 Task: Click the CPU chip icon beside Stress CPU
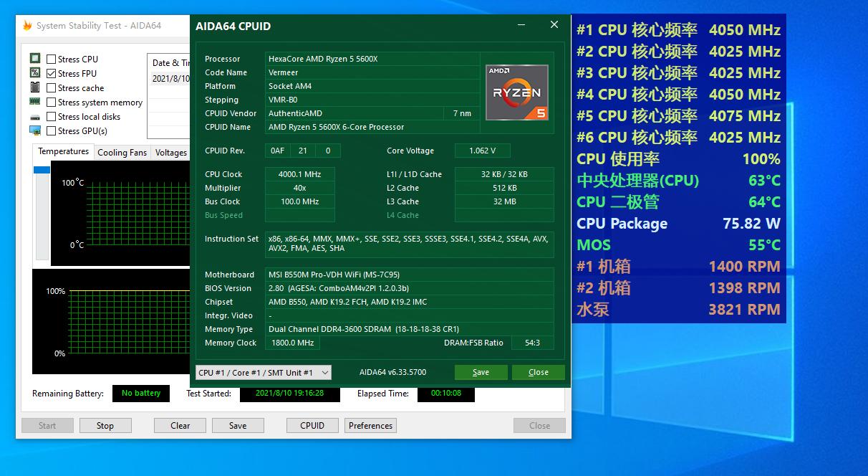35,59
